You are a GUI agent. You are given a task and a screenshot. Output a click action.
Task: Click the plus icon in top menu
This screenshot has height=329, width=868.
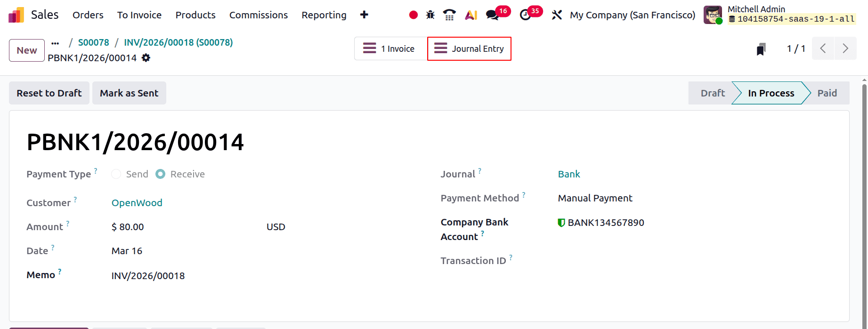[364, 15]
